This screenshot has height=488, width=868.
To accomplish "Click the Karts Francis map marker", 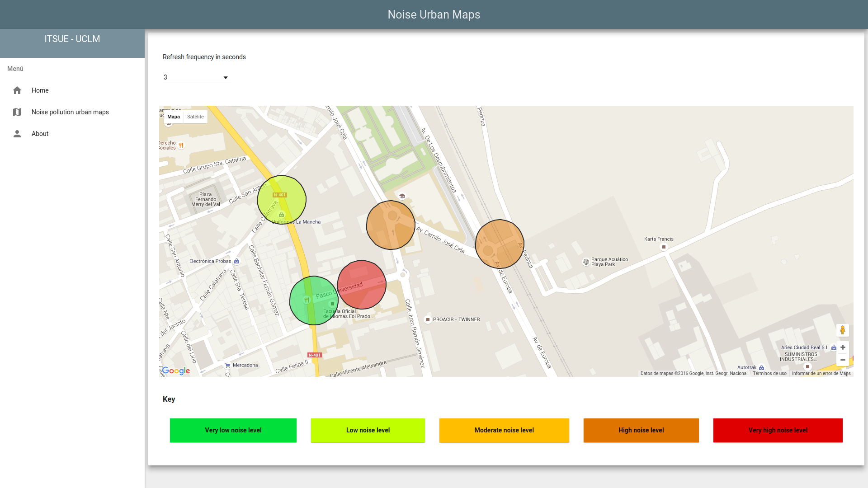I will [664, 247].
